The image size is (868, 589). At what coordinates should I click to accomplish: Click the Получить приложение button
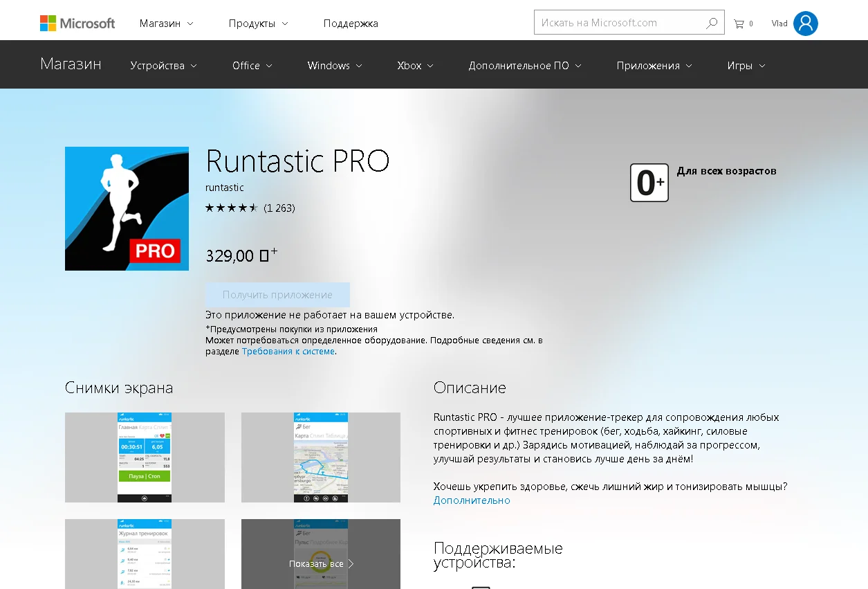[277, 295]
